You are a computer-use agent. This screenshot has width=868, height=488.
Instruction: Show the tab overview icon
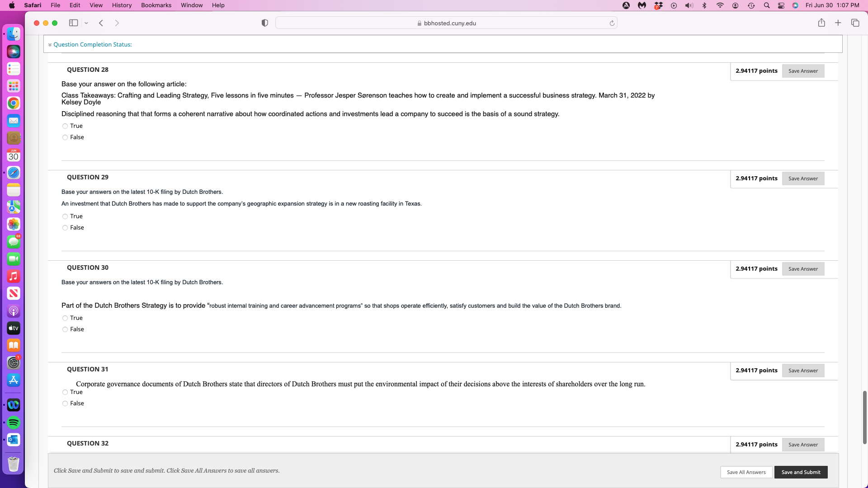[855, 23]
